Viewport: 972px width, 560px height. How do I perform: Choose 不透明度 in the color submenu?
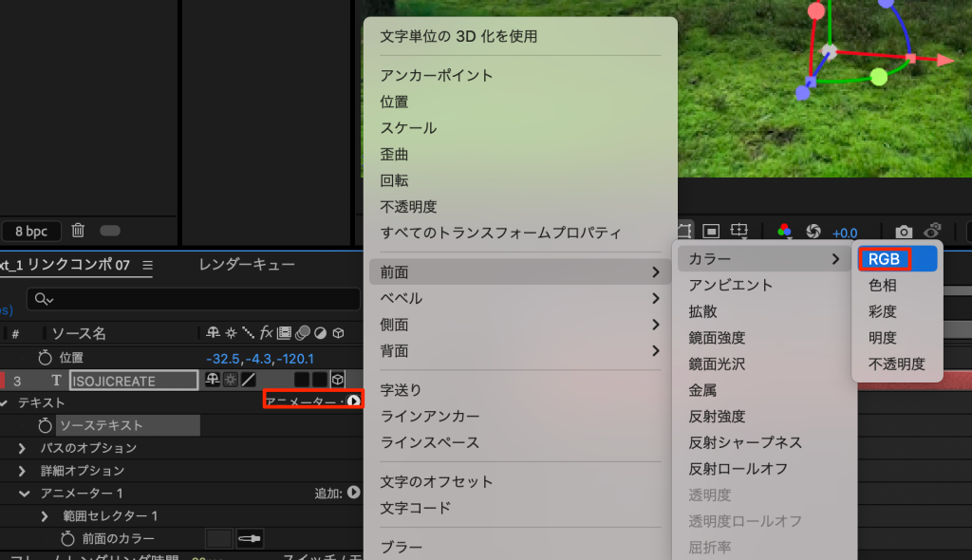(896, 364)
